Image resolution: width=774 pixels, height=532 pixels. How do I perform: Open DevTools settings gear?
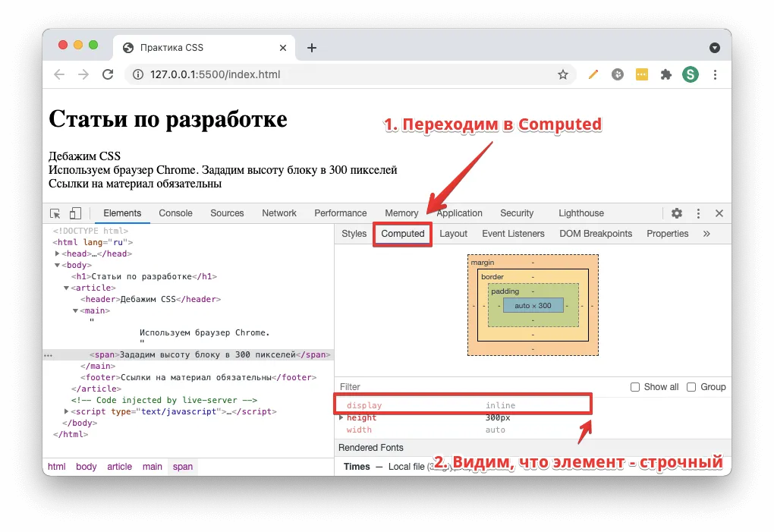tap(677, 213)
